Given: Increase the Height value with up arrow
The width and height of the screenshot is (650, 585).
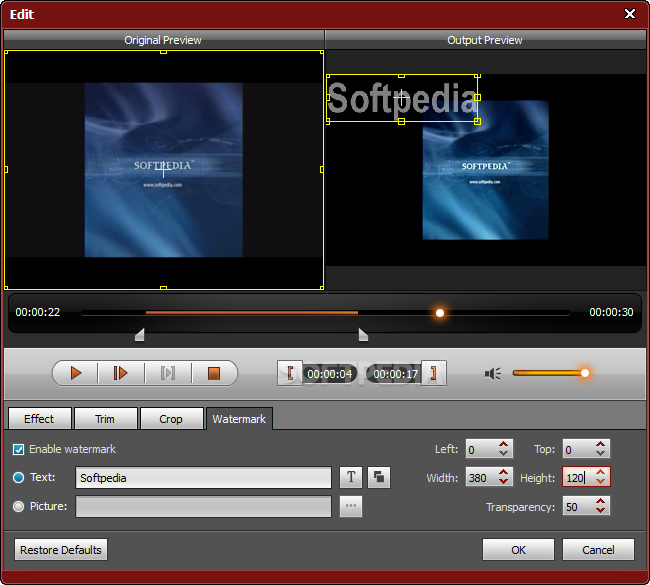Looking at the screenshot, I should 600,472.
